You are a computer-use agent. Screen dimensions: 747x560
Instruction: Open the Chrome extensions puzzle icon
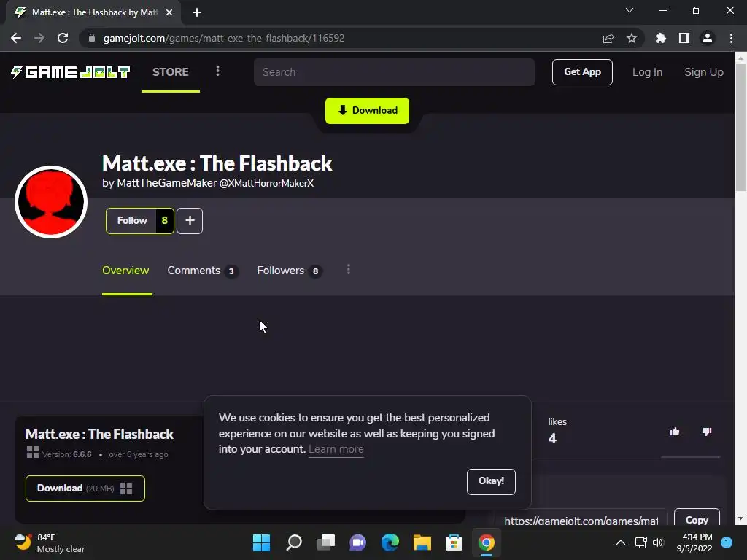click(661, 38)
